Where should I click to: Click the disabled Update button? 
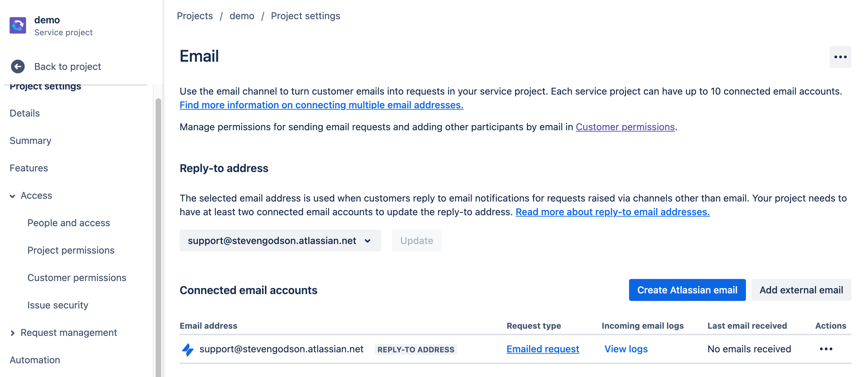tap(417, 241)
